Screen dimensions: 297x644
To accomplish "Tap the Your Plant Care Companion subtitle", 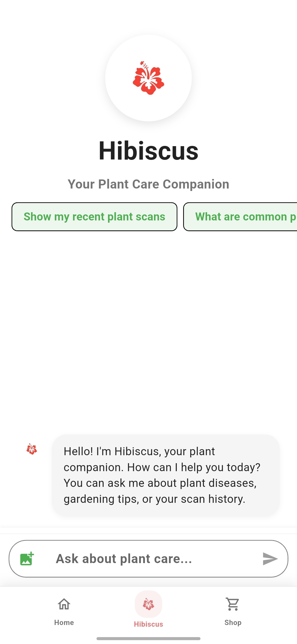I will point(148,184).
